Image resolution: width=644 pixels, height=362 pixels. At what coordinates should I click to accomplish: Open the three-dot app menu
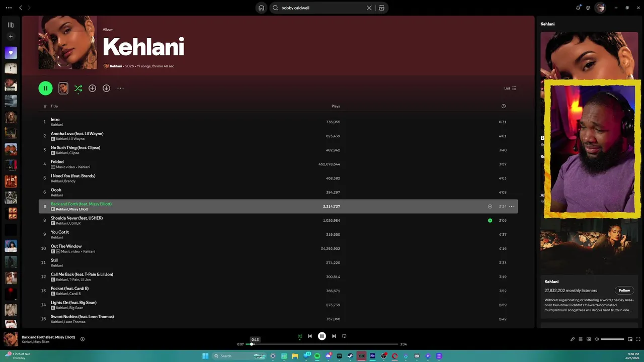pyautogui.click(x=9, y=8)
